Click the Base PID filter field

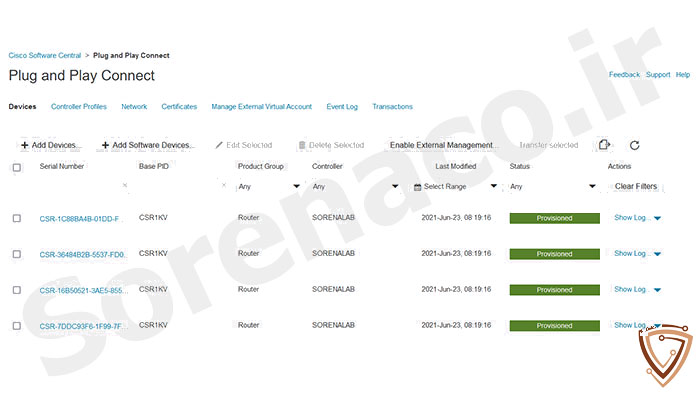(182, 186)
